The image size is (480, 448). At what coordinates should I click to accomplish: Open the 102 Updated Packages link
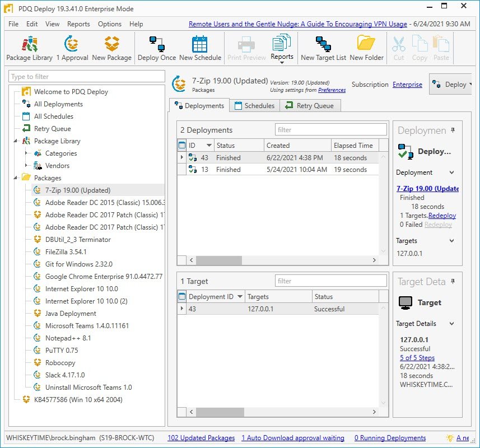(x=201, y=437)
